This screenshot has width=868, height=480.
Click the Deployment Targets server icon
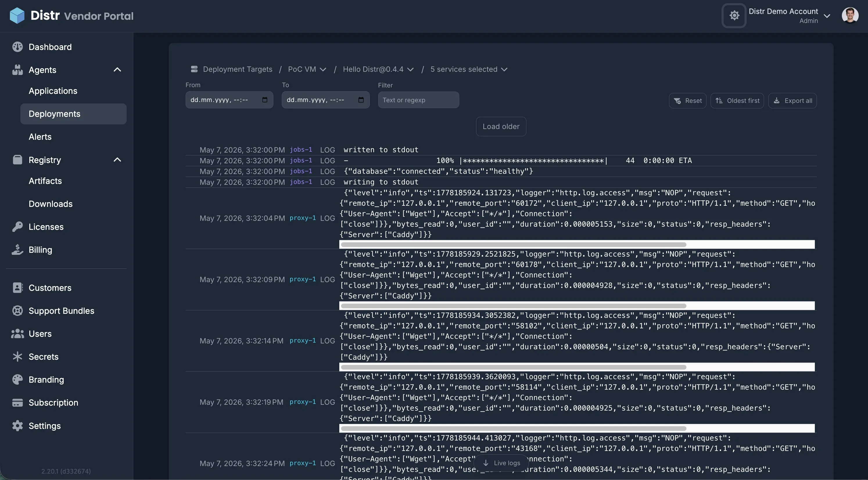(x=194, y=69)
